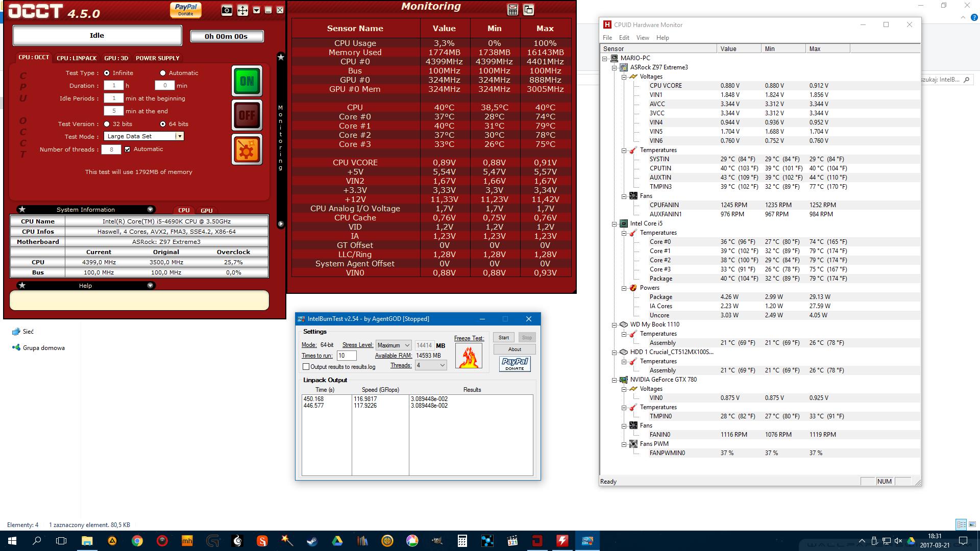Switch to the CPU:OCCT tab
Viewport: 980px width, 551px height.
coord(34,58)
